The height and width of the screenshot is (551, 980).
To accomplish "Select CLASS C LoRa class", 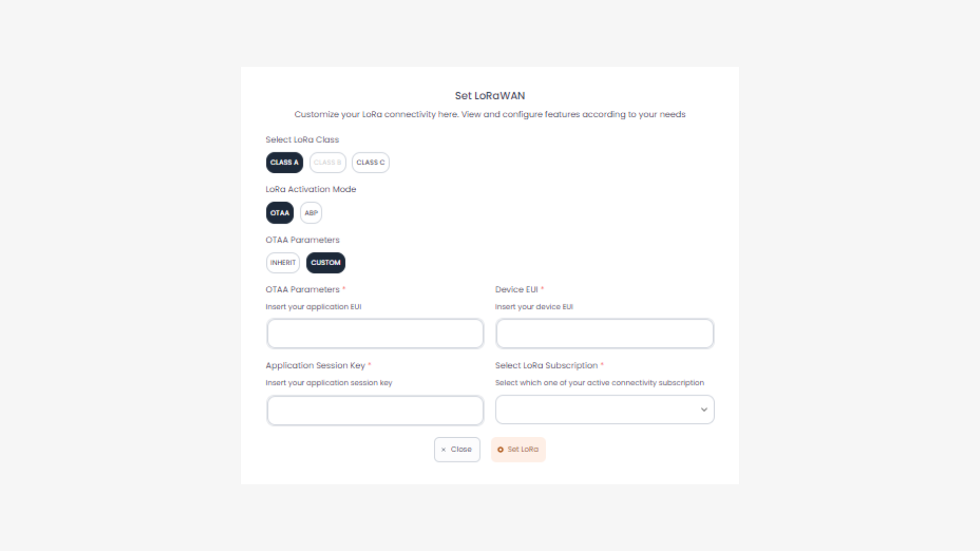I will pos(371,162).
